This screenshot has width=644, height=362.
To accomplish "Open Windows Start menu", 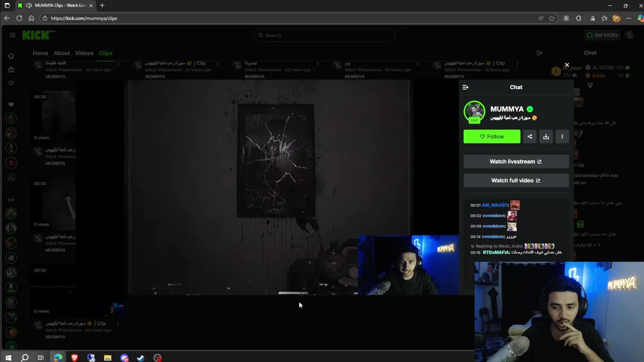I will [8, 358].
